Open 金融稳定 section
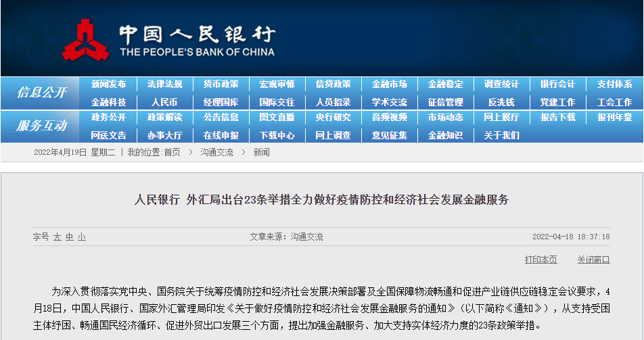 click(446, 84)
